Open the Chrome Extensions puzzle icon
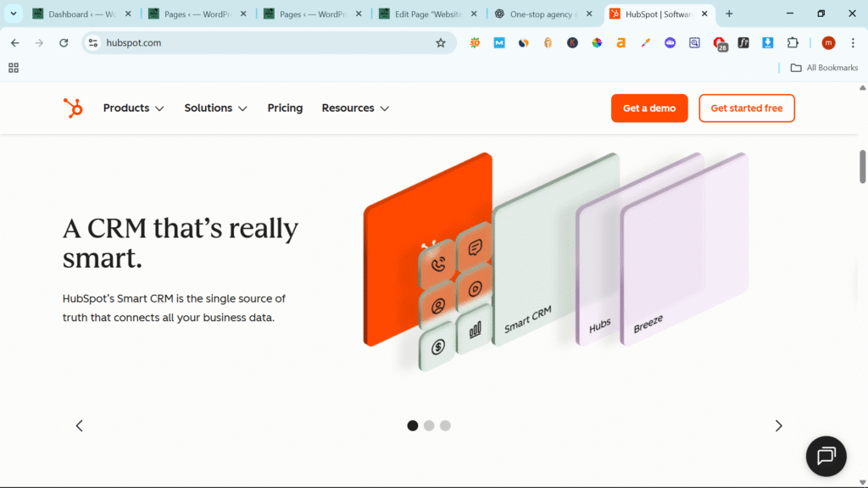 [x=793, y=43]
